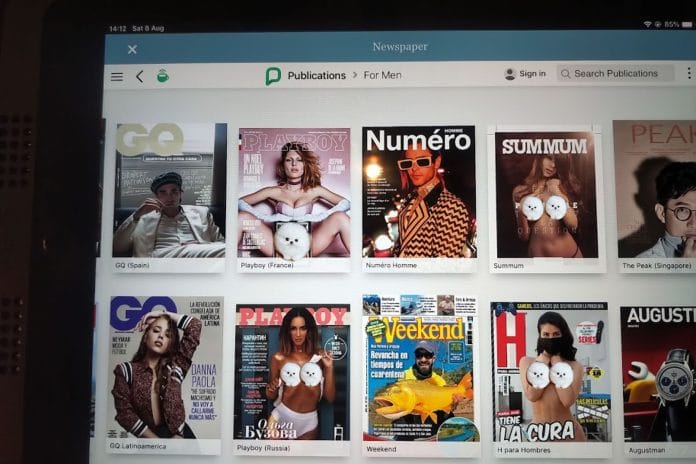
Task: Click the 'Summum' caption text
Action: click(x=508, y=266)
